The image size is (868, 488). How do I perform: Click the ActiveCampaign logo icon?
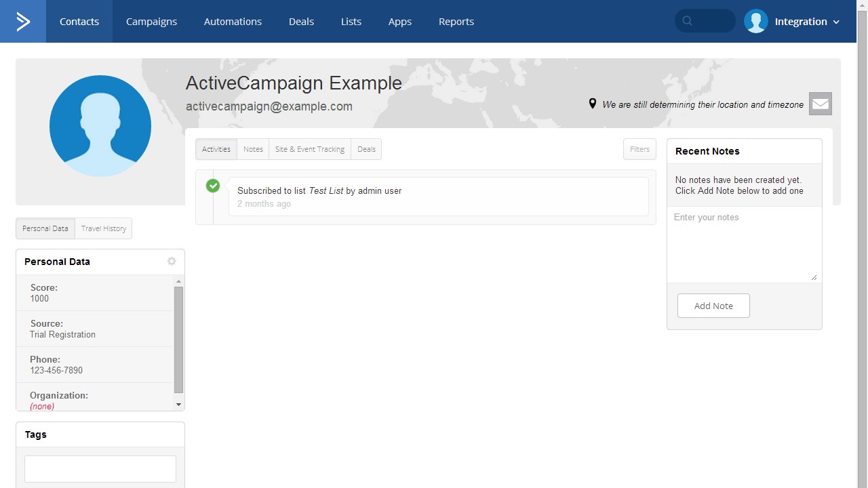click(x=23, y=22)
